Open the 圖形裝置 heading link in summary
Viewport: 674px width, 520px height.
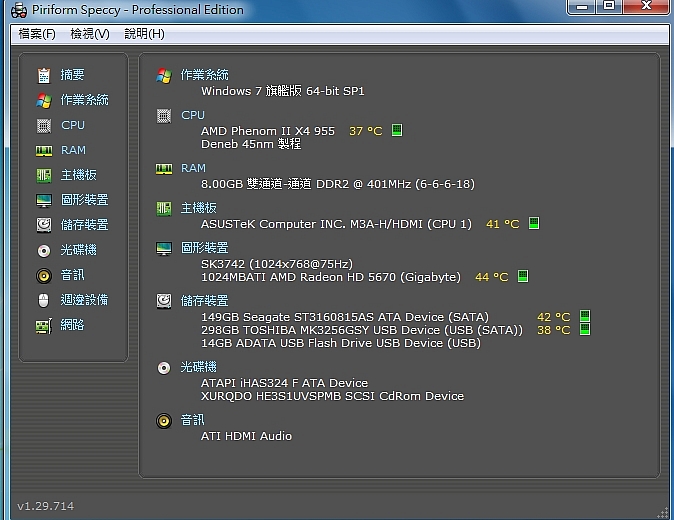tap(205, 248)
